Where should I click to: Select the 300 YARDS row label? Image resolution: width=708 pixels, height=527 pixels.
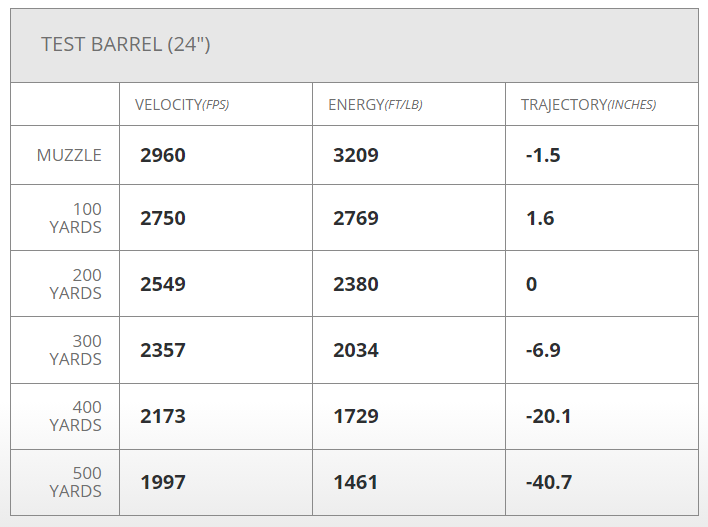point(76,350)
